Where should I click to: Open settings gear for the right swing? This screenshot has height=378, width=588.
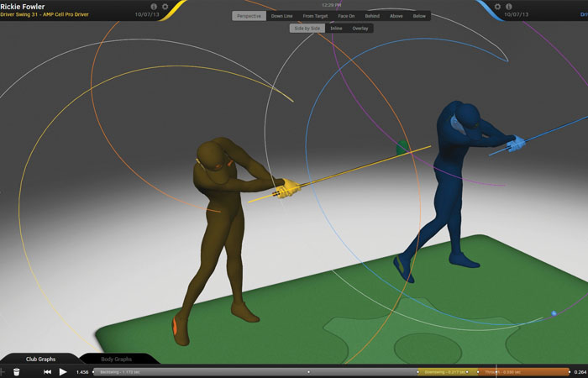click(498, 7)
